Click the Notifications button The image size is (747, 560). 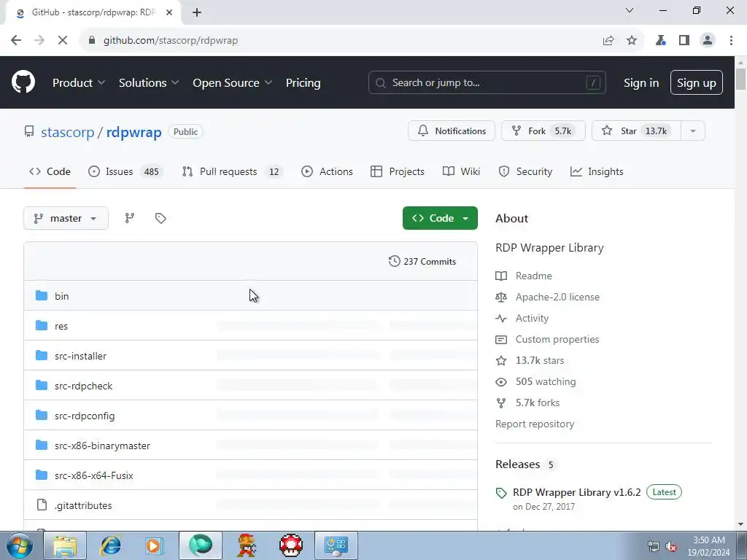point(452,131)
